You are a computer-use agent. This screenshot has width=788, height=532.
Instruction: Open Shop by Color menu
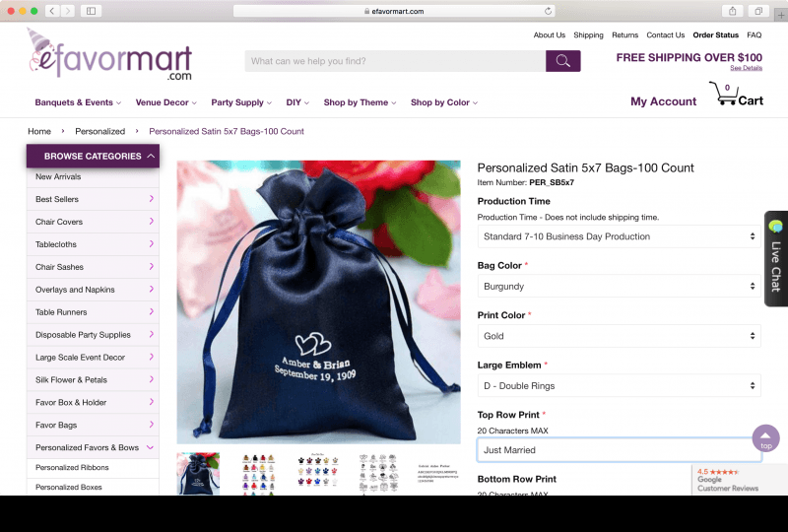pyautogui.click(x=444, y=102)
